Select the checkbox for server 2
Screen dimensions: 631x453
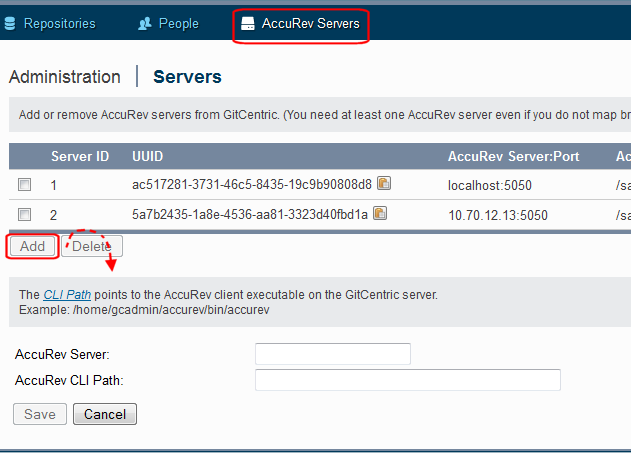[x=25, y=214]
